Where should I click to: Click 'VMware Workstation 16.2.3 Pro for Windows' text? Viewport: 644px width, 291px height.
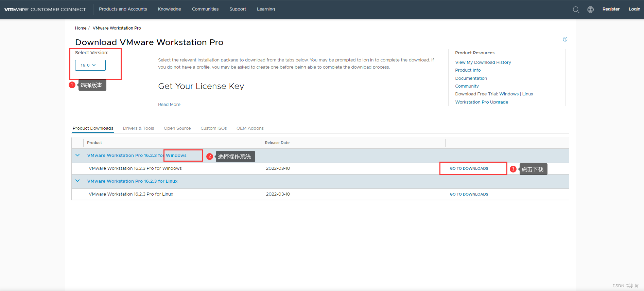coord(135,168)
